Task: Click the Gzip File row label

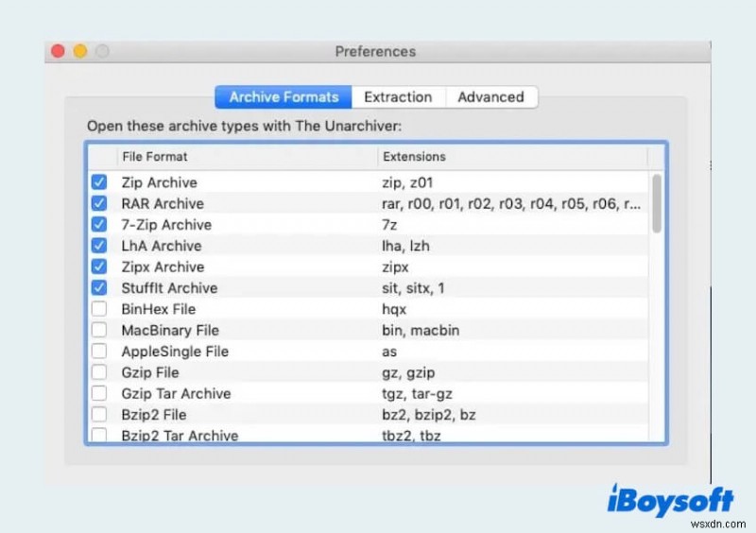Action: [x=150, y=373]
